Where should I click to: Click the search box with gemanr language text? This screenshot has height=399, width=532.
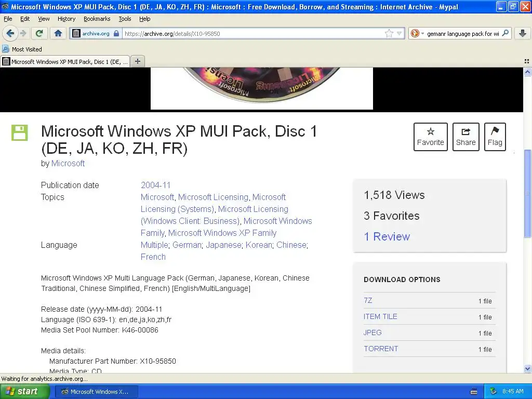tap(463, 33)
